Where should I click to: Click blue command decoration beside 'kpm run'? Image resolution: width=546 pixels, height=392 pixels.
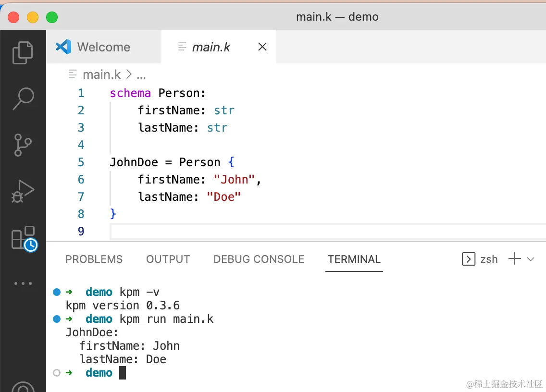click(x=57, y=319)
